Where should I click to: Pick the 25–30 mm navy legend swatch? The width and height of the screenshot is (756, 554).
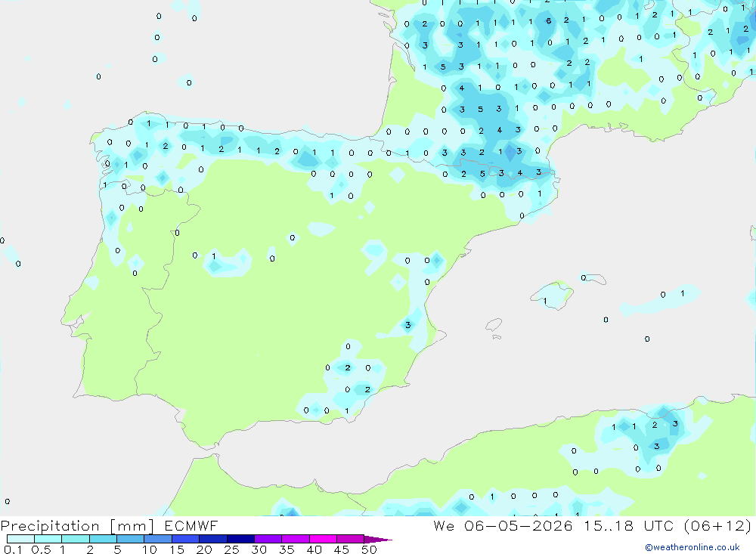point(240,539)
